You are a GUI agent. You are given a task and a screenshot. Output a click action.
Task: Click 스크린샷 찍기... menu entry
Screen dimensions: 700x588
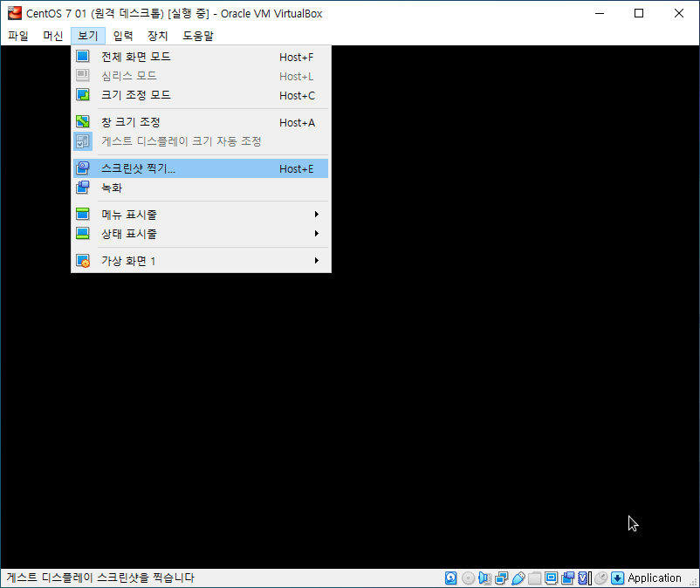pos(201,168)
